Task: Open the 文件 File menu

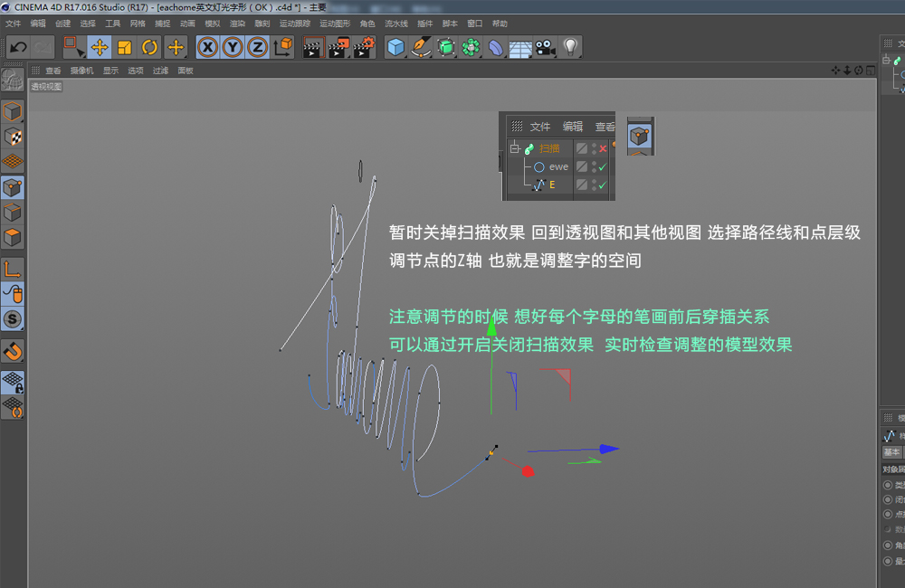Action: click(x=13, y=24)
